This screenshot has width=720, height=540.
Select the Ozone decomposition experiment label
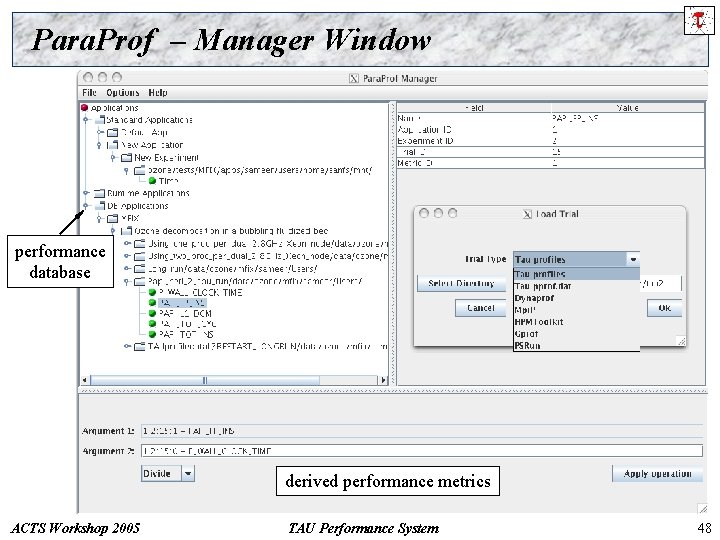(x=231, y=231)
